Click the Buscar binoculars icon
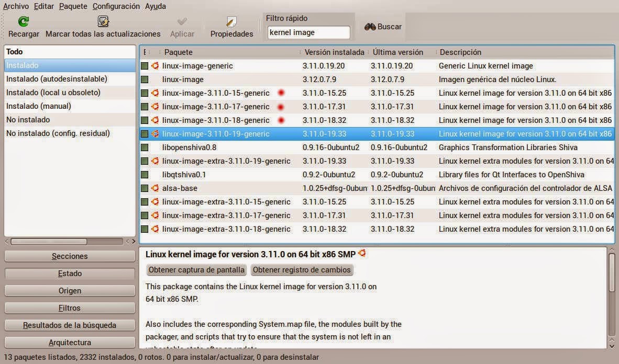The width and height of the screenshot is (619, 364). tap(370, 27)
